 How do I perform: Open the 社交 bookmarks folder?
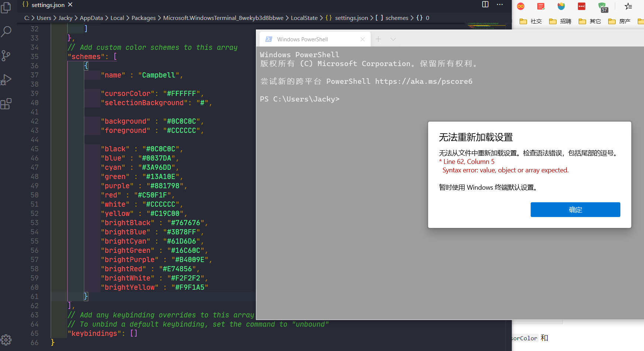pyautogui.click(x=531, y=21)
